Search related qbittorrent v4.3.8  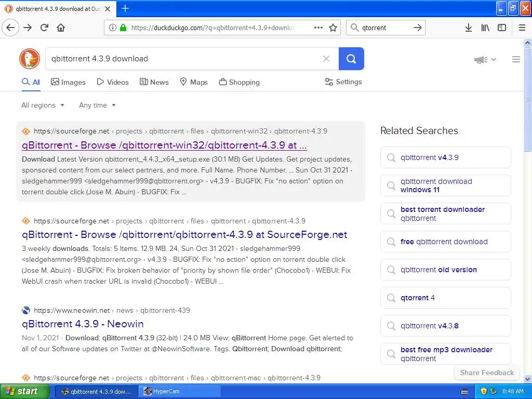(x=445, y=326)
